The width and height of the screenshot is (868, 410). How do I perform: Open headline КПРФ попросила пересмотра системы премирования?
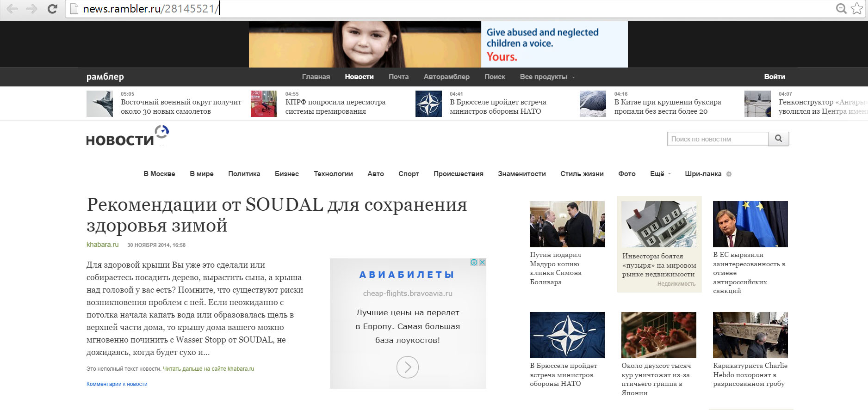(x=335, y=107)
